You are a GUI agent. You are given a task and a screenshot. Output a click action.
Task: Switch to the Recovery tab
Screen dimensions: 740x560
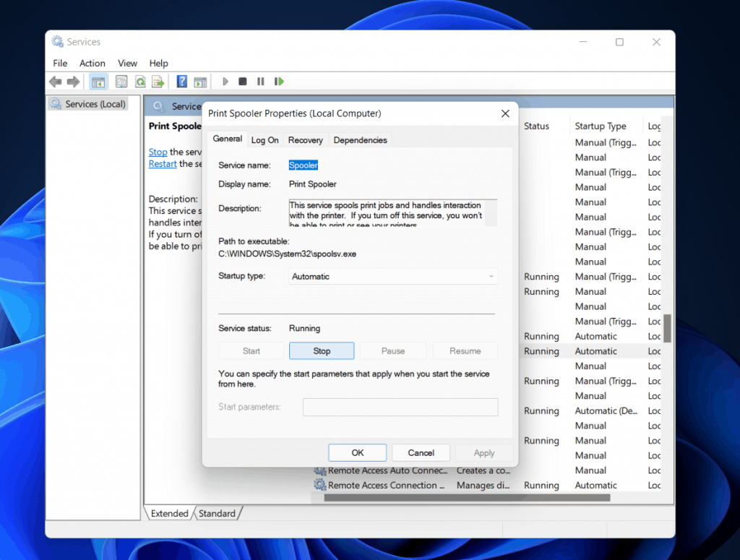(305, 140)
